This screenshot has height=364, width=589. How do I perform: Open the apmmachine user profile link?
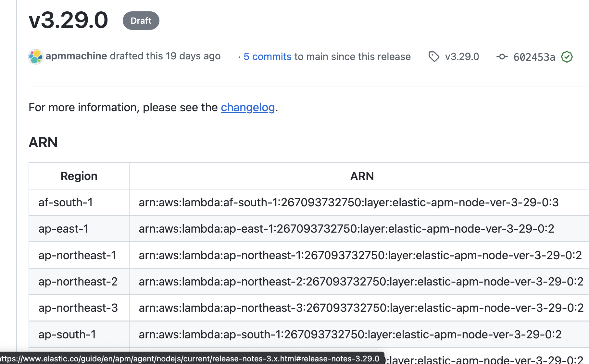(x=76, y=56)
